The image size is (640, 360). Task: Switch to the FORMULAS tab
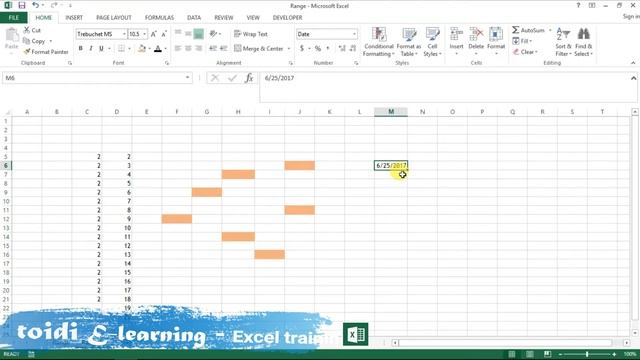159,18
